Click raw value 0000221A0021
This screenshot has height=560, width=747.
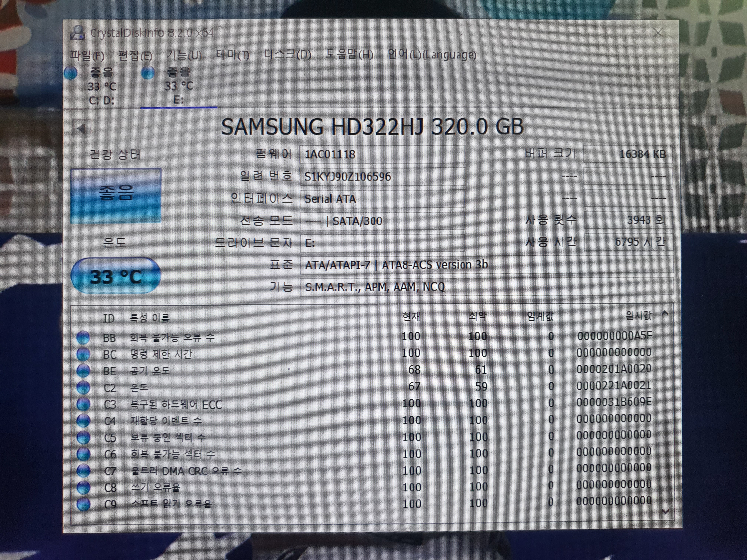click(x=614, y=386)
